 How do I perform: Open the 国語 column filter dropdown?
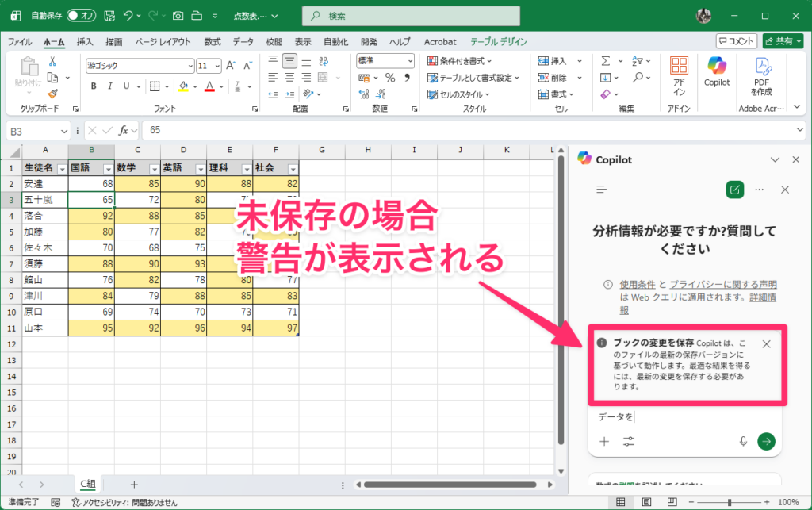pyautogui.click(x=108, y=169)
